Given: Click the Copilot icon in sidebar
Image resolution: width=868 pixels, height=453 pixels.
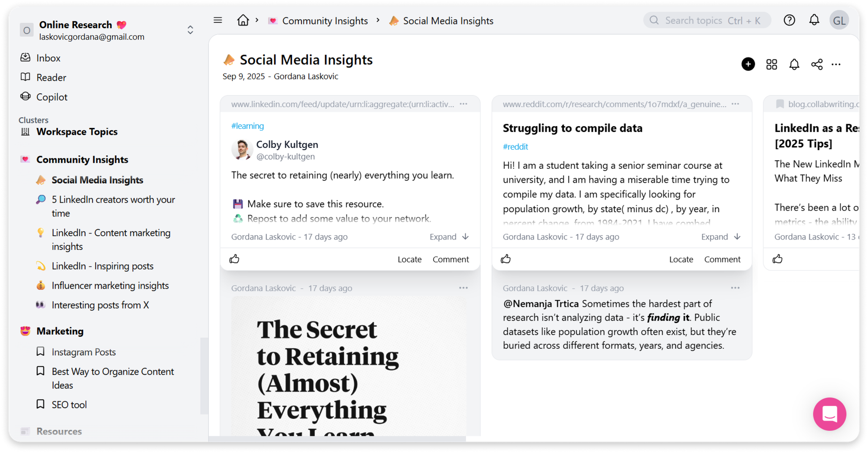Looking at the screenshot, I should [x=26, y=97].
